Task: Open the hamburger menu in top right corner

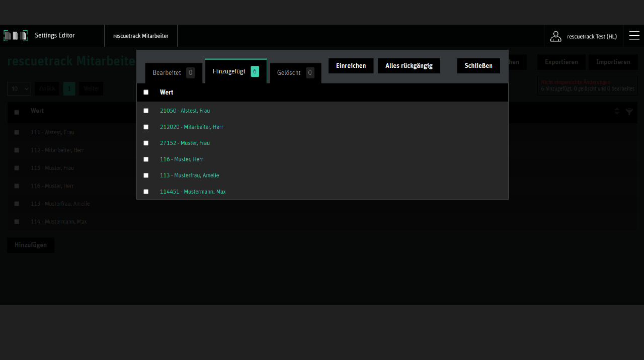Action: click(634, 36)
